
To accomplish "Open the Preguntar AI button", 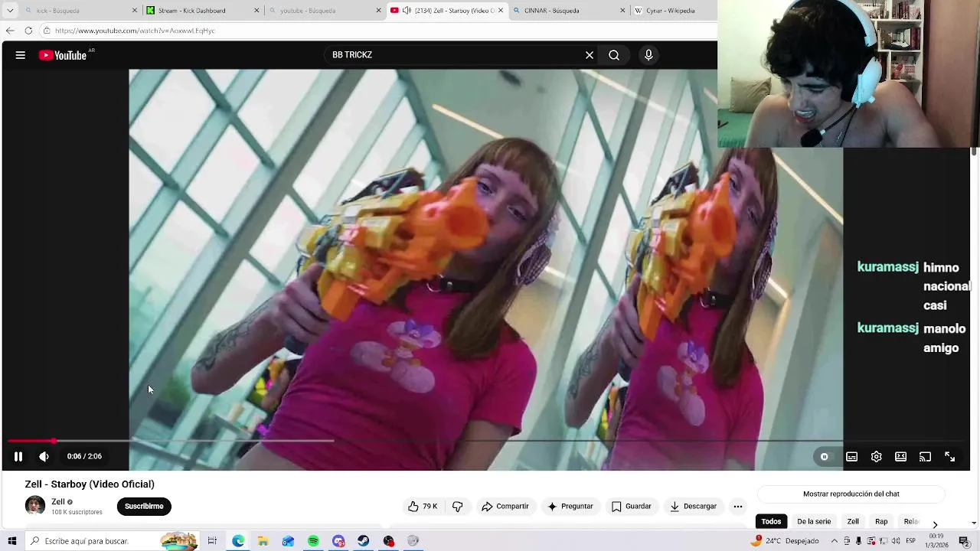I will tap(570, 506).
